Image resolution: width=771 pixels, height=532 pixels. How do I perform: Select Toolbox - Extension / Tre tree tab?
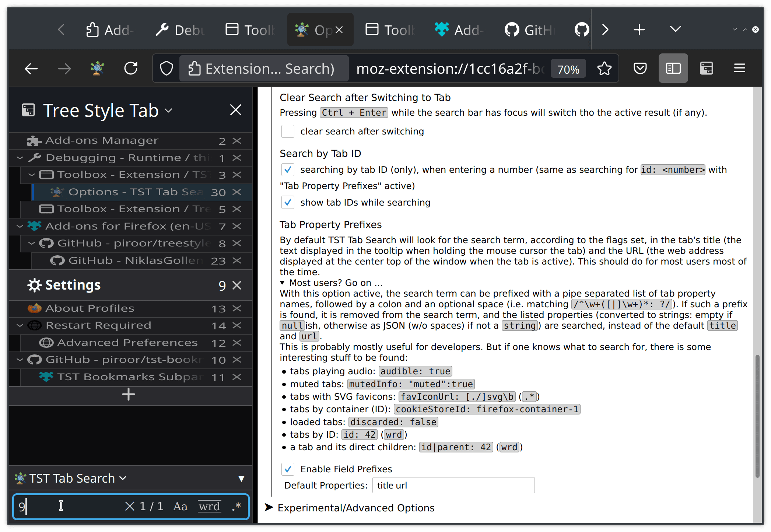tap(136, 209)
